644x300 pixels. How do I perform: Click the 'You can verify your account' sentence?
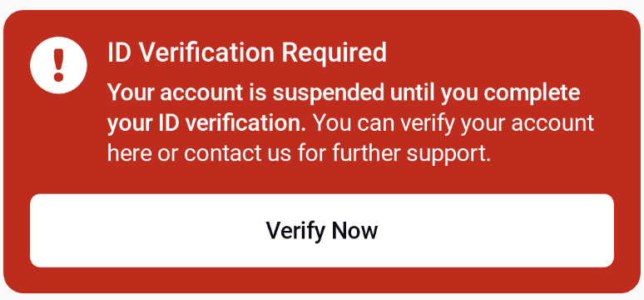453,123
